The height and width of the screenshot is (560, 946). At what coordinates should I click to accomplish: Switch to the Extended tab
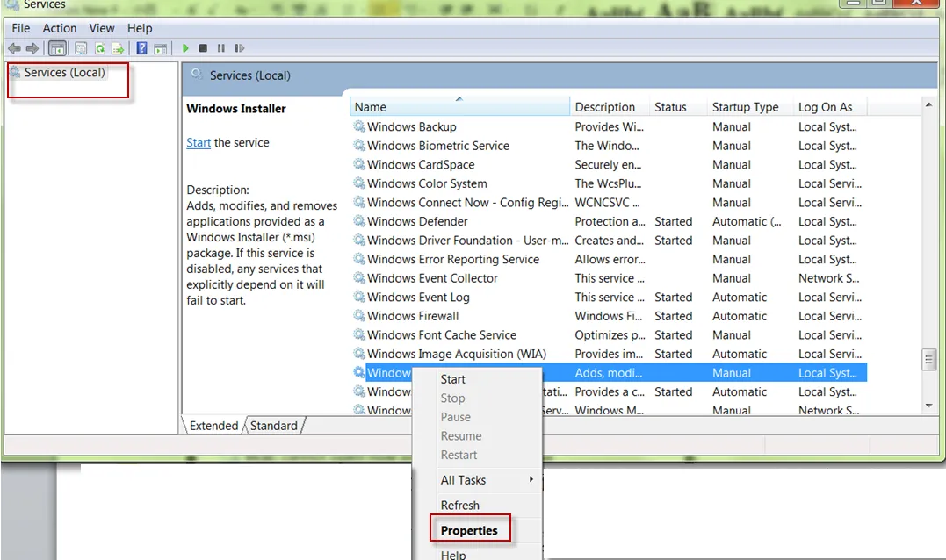point(213,426)
